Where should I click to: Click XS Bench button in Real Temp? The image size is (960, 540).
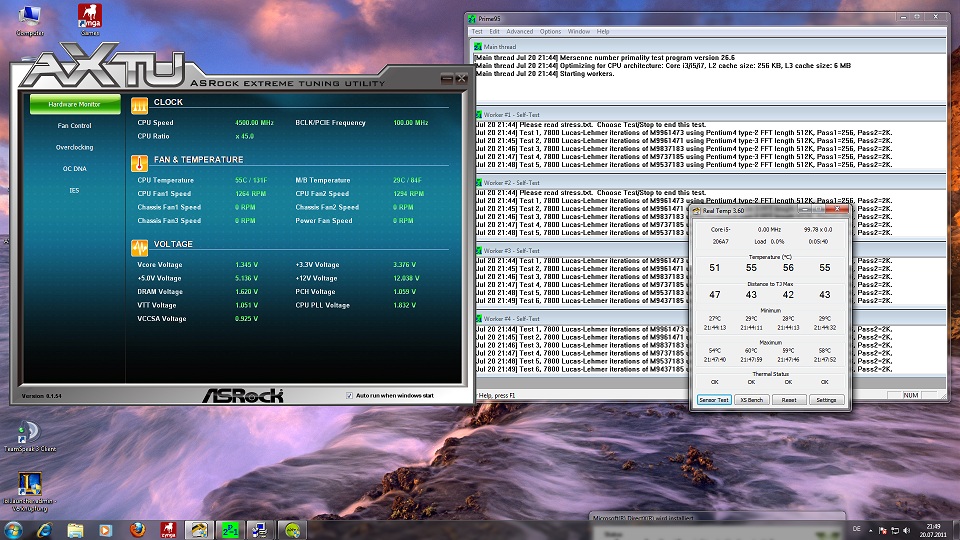tap(751, 400)
